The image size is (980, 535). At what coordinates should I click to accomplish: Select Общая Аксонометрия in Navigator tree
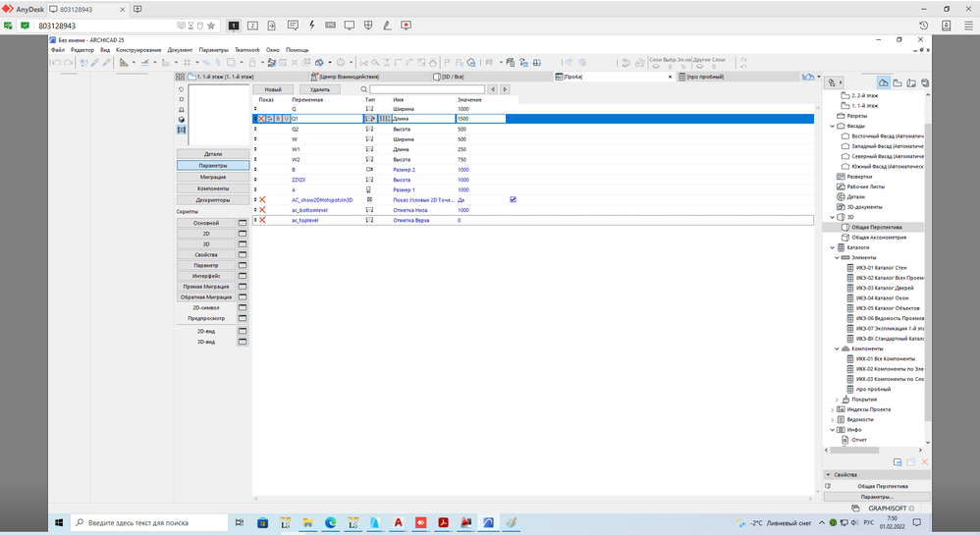(879, 238)
